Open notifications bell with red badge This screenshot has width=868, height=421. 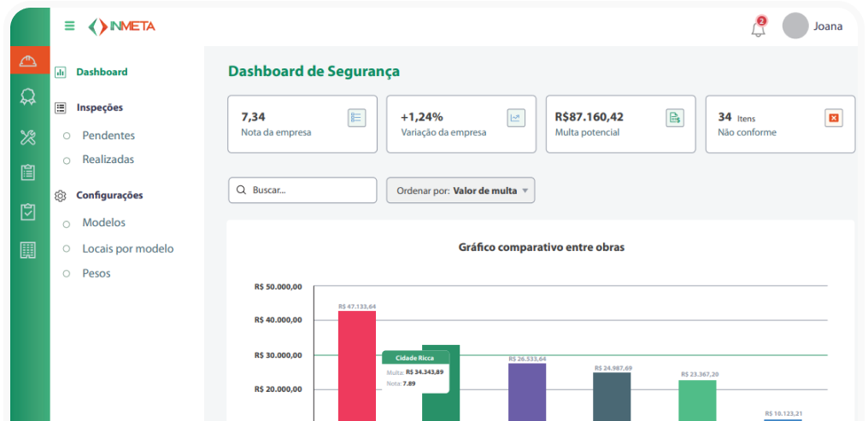pyautogui.click(x=758, y=27)
